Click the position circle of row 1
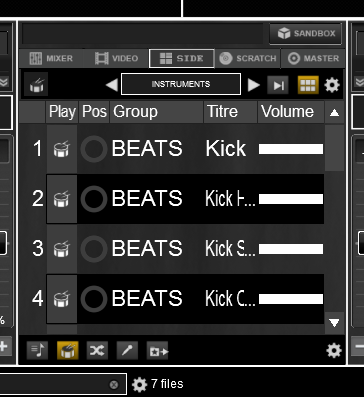The height and width of the screenshot is (397, 364). click(x=94, y=149)
